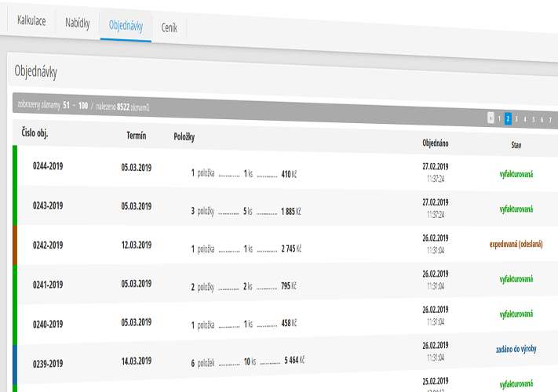The image size is (558, 392).
Task: Click the 'expedovaná (odeslaná)' status label
Action: 516,244
